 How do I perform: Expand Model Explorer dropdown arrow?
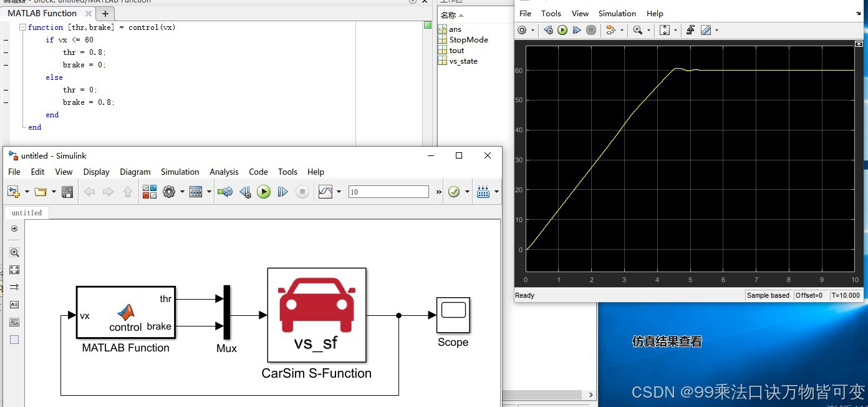209,192
